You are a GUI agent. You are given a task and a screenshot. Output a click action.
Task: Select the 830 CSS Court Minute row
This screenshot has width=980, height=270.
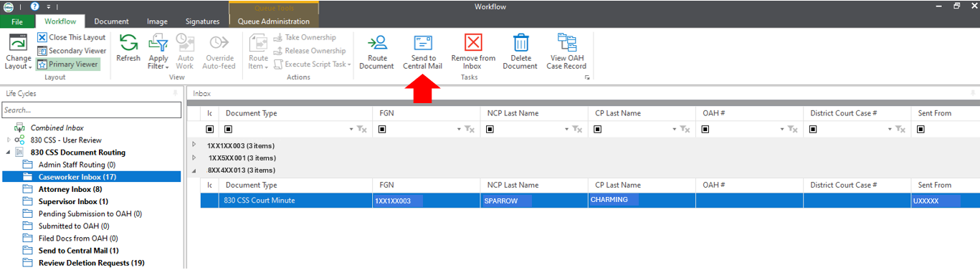589,201
